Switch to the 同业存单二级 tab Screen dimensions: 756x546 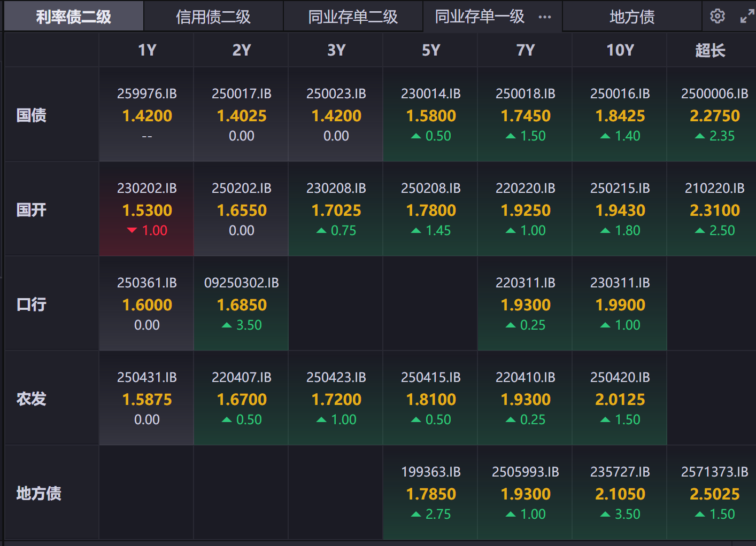click(x=353, y=17)
